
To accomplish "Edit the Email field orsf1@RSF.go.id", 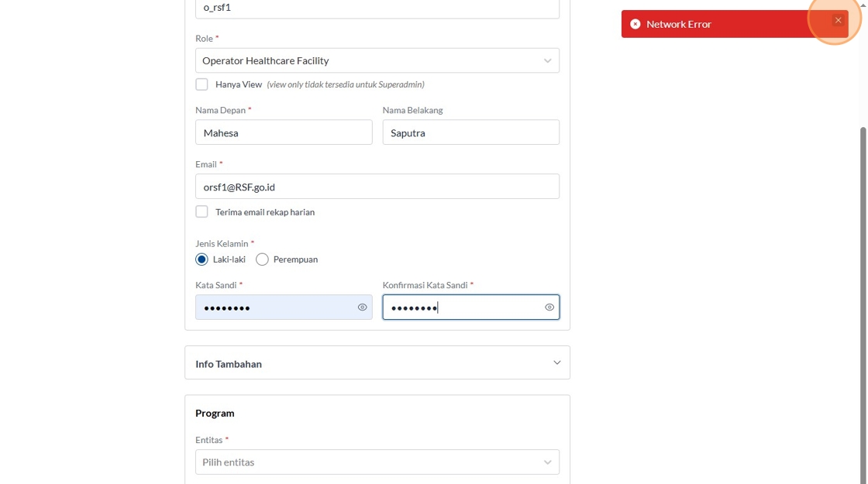I will 377,187.
